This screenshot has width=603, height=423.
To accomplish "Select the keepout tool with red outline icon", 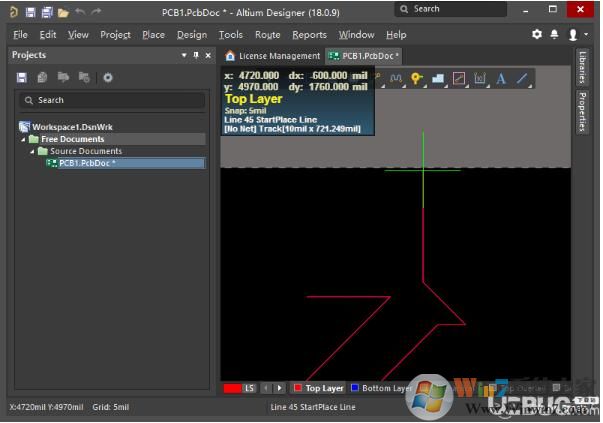I will click(x=459, y=79).
